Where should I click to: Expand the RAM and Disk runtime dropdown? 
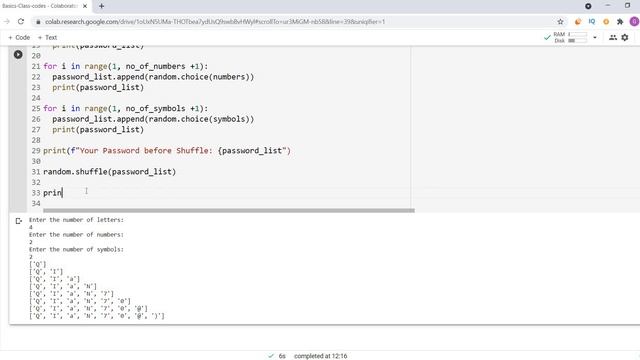[x=595, y=37]
